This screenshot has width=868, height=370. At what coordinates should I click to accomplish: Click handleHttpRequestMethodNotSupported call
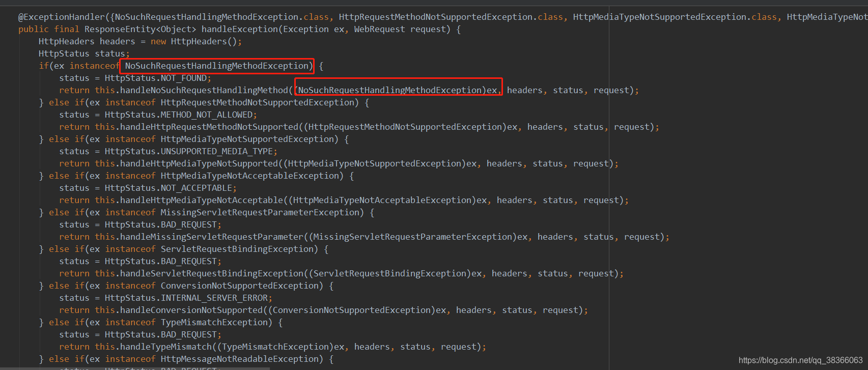pos(209,127)
